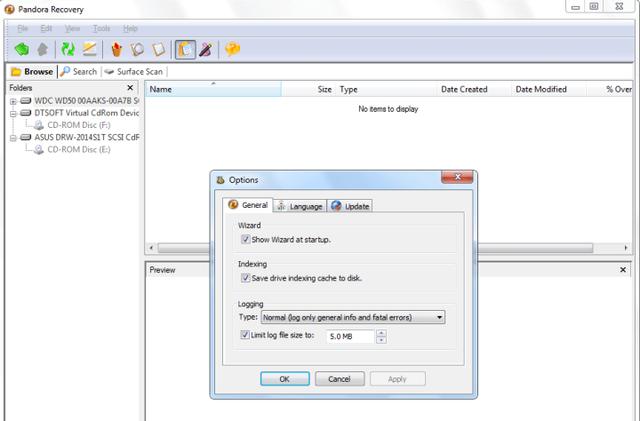Screen dimensions: 640x421
Task: Toggle Save drive indexing cache to disk
Action: [x=245, y=278]
